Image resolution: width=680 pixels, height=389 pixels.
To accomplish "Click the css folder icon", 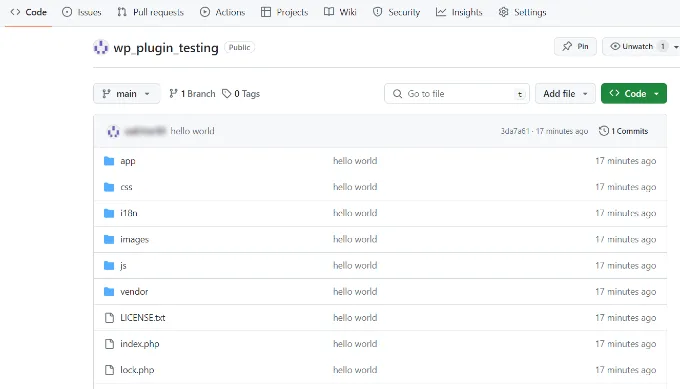I will click(109, 187).
